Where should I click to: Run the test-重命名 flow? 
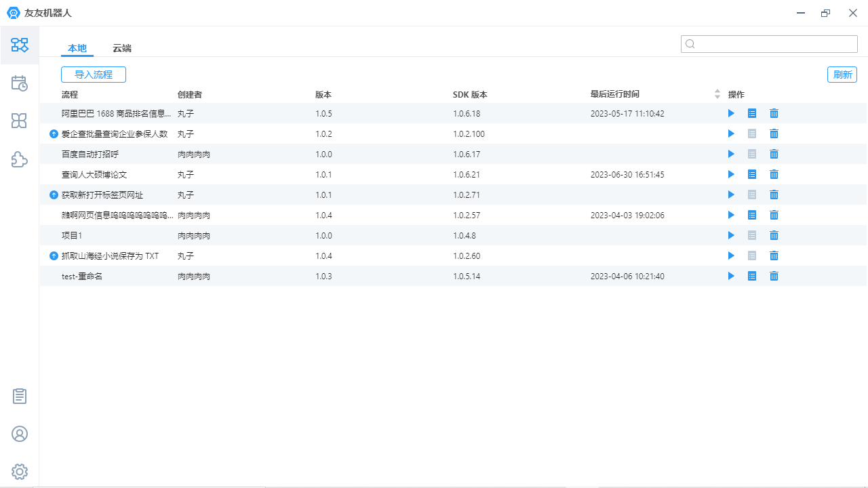coord(731,276)
